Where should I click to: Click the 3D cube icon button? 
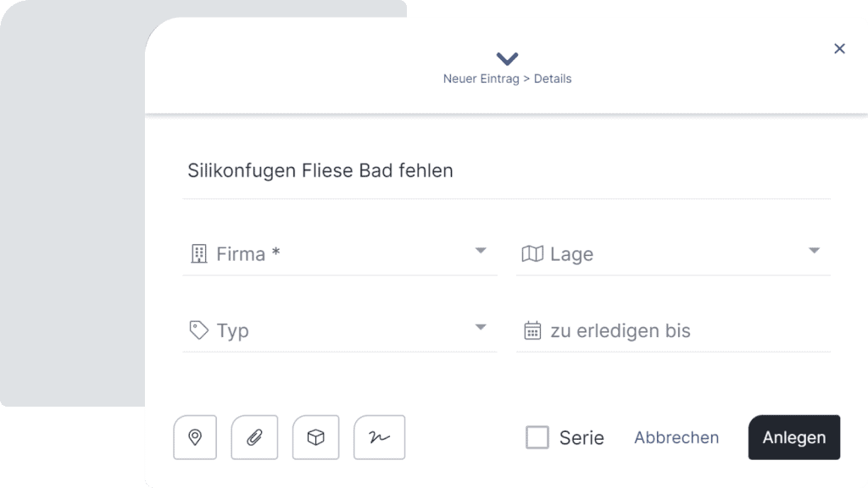pyautogui.click(x=315, y=437)
